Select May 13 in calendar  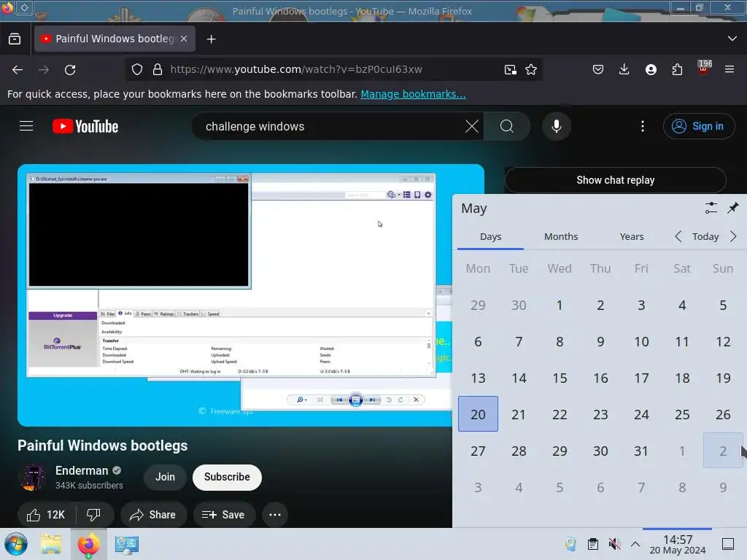click(x=478, y=378)
